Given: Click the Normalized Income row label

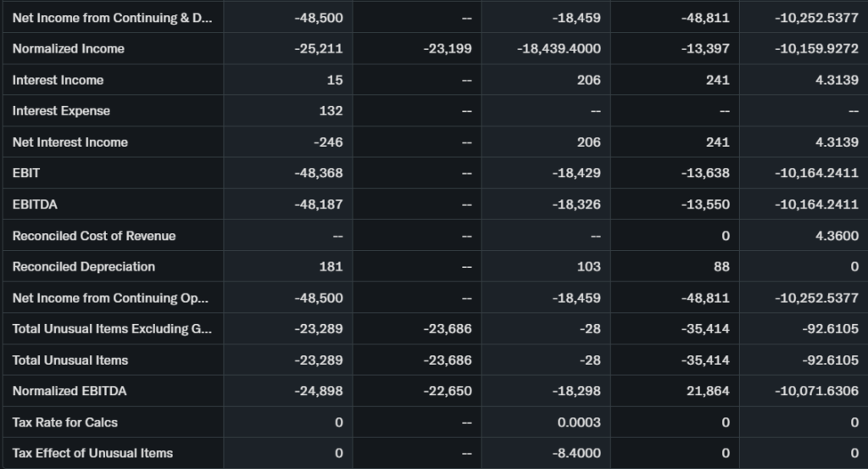Looking at the screenshot, I should 68,48.
